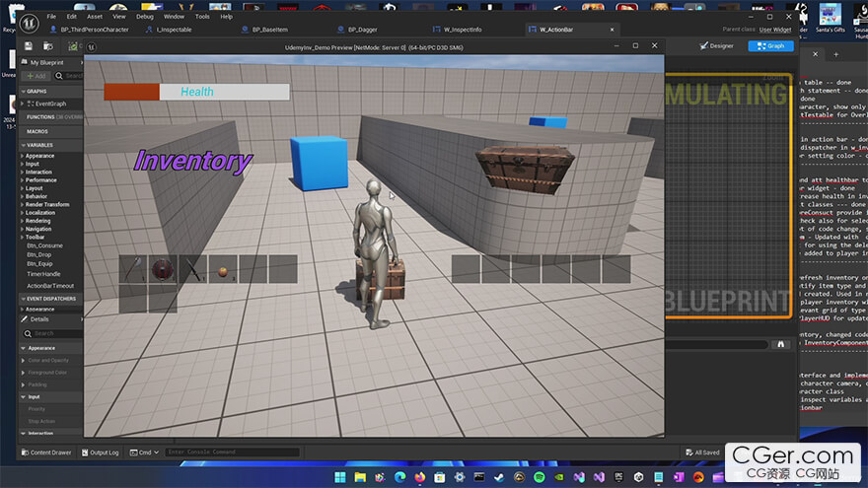
Task: Open the File menu
Action: (51, 17)
